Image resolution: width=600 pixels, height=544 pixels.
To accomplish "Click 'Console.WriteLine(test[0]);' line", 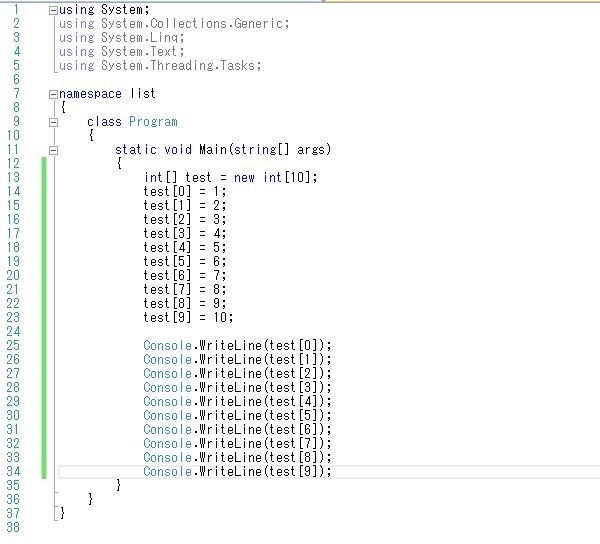I will pos(237,345).
